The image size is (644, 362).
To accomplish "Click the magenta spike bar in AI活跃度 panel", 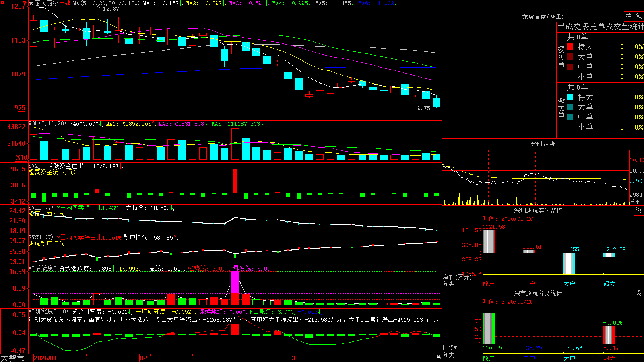I will coord(235,282).
